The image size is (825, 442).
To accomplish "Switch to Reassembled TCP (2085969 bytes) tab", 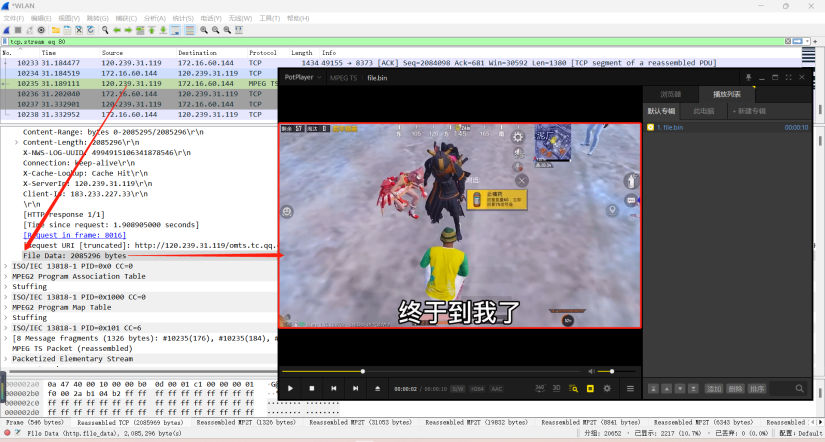I will coord(130,423).
